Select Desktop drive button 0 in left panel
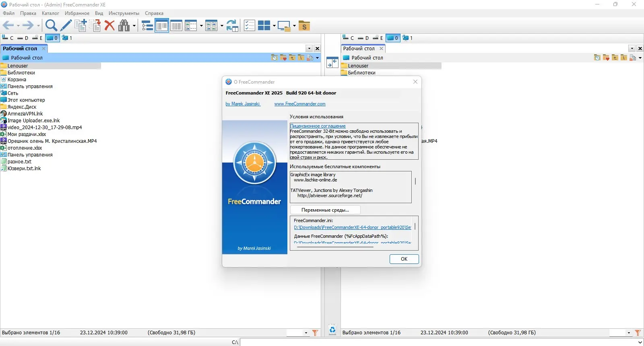Image resolution: width=644 pixels, height=346 pixels. click(x=52, y=38)
